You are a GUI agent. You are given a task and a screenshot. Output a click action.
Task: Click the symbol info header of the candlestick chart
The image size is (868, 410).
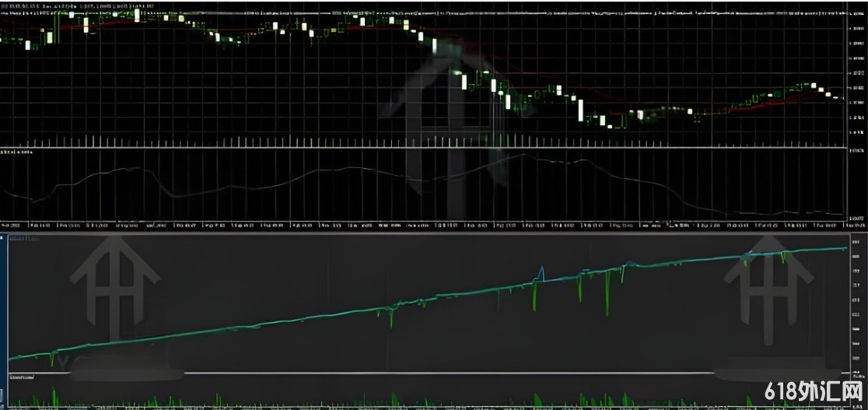coord(78,6)
